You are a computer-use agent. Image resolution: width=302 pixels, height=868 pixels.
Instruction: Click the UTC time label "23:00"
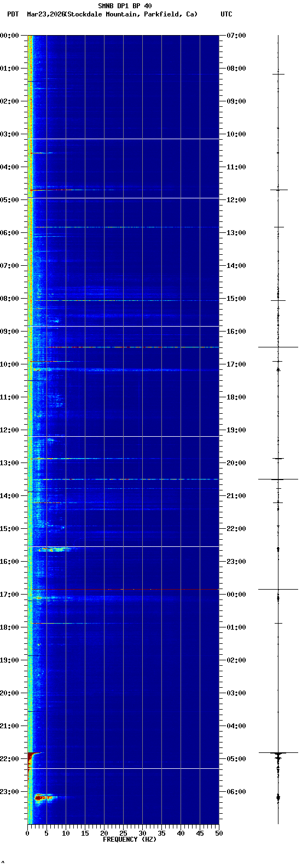[x=236, y=562]
